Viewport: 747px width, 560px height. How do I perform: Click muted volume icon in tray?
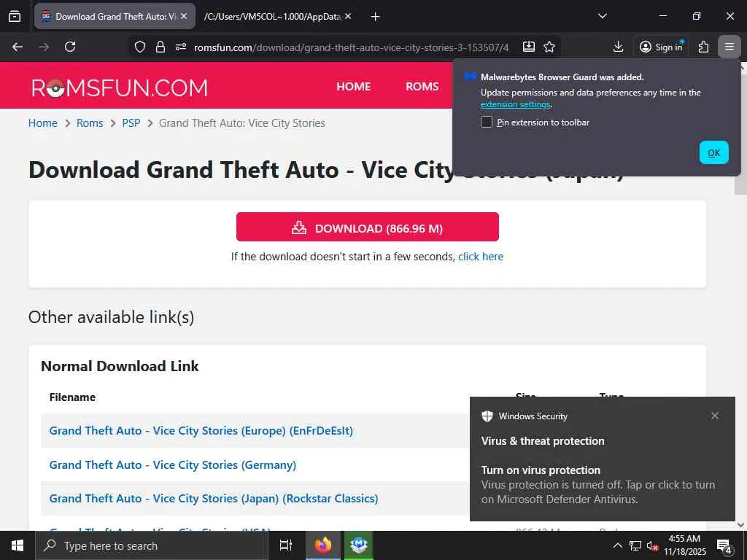pyautogui.click(x=652, y=545)
